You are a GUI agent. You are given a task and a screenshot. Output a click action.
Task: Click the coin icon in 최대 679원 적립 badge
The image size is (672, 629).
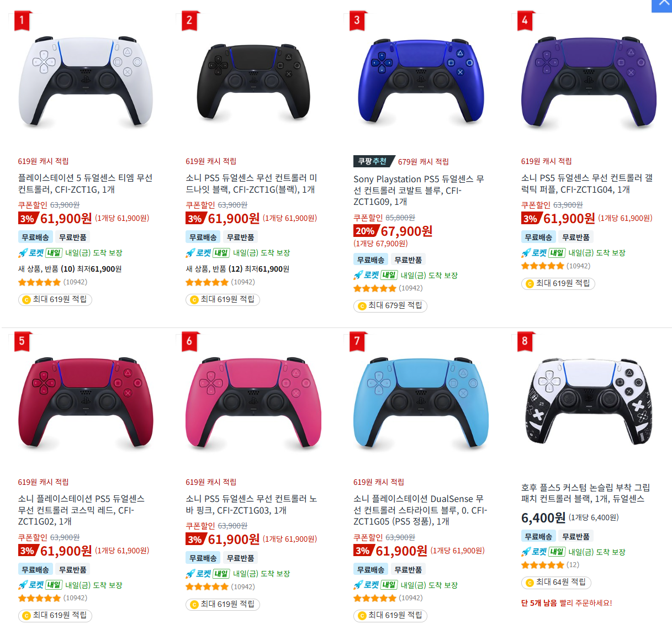coord(362,306)
